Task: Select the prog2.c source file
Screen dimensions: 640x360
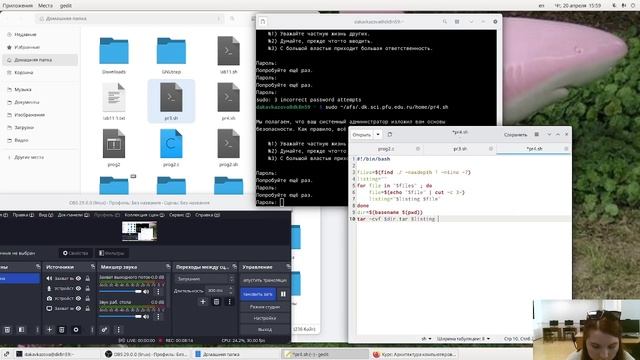Action: 171,144
